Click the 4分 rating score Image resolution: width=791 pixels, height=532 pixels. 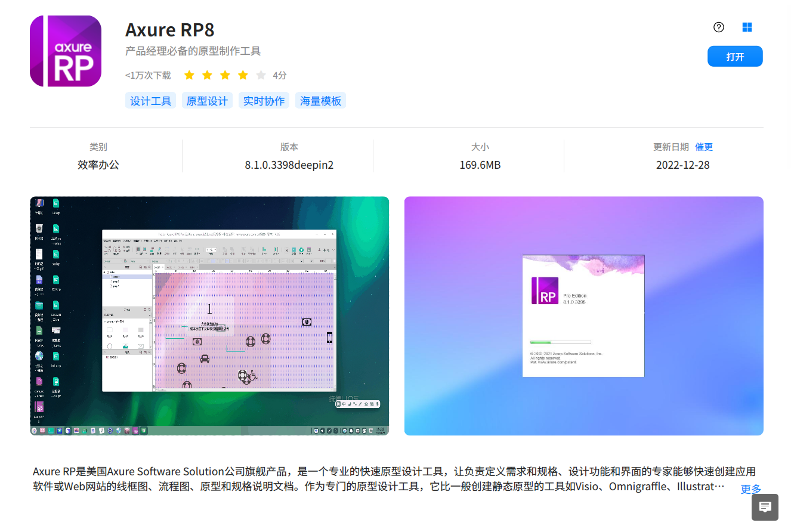(280, 75)
